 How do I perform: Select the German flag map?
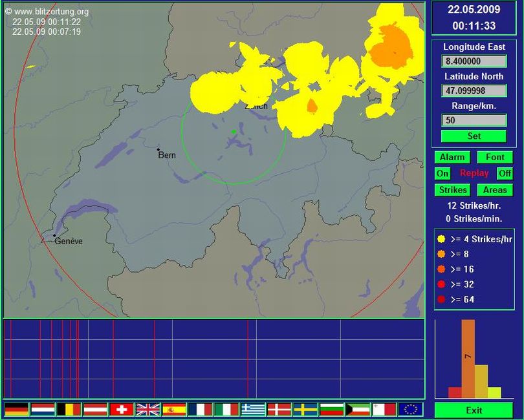coord(16,409)
